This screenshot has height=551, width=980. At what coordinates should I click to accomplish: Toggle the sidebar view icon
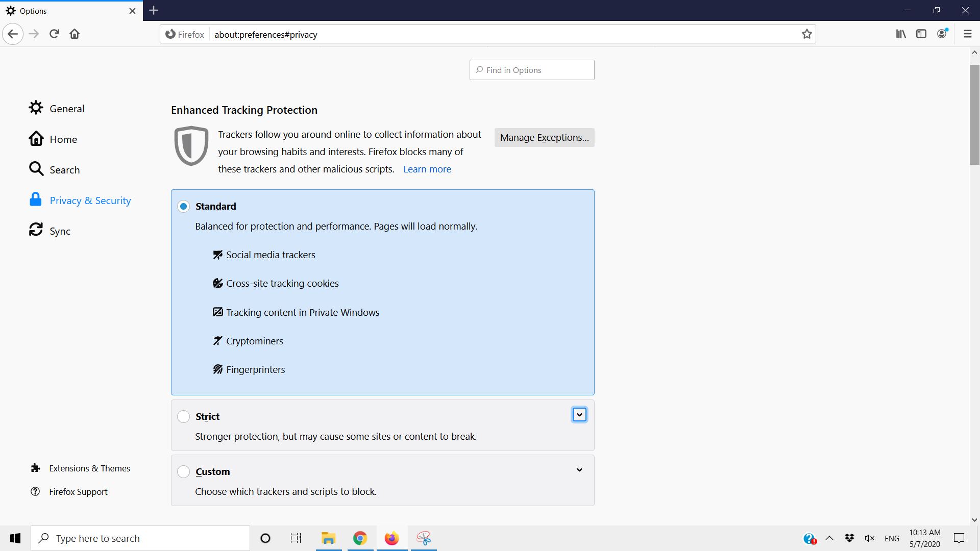click(921, 34)
